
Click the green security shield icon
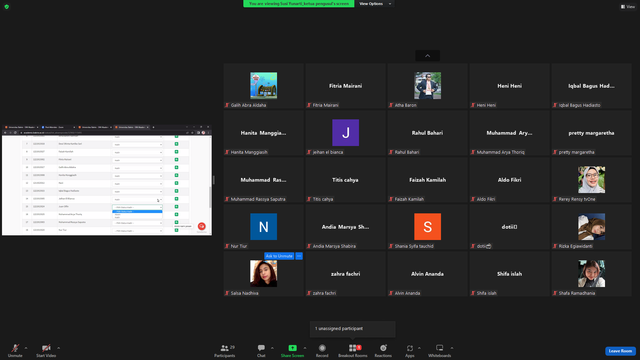pyautogui.click(x=7, y=7)
